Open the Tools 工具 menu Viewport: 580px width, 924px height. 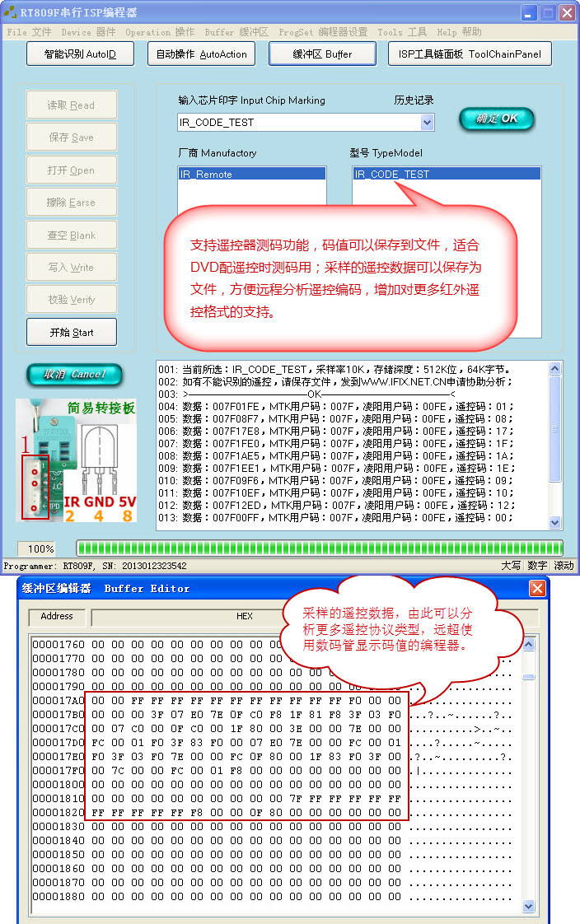[402, 32]
